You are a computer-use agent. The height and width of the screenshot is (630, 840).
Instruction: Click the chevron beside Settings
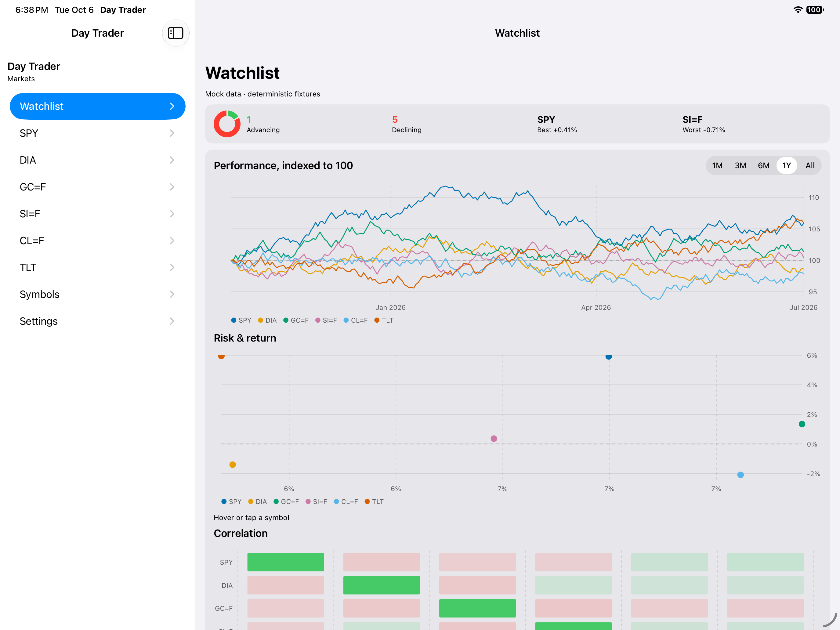(x=172, y=321)
